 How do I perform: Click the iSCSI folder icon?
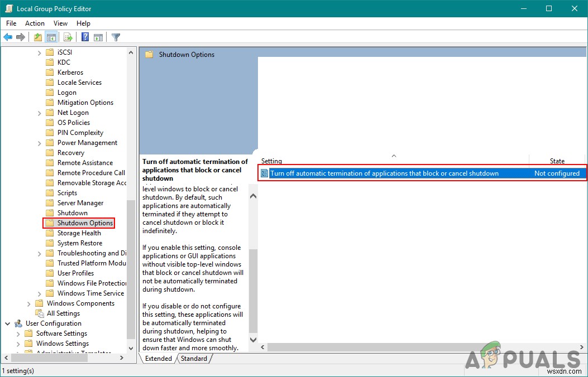coord(50,52)
